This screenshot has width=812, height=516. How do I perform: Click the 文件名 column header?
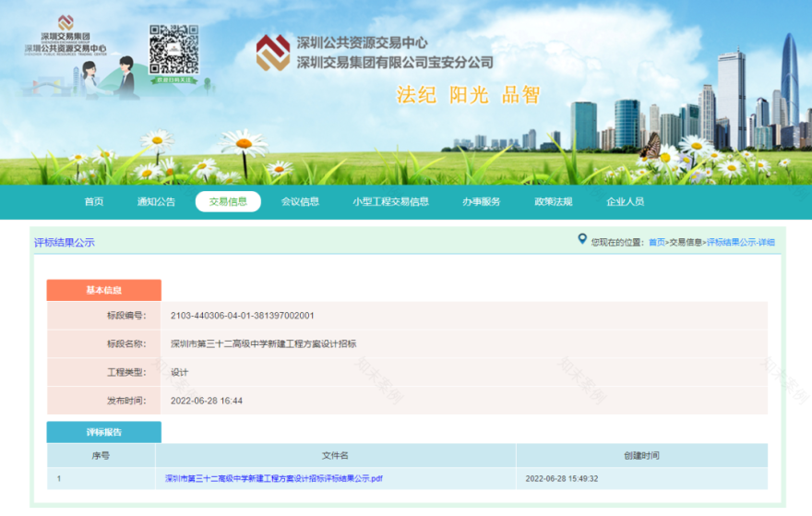coord(335,455)
